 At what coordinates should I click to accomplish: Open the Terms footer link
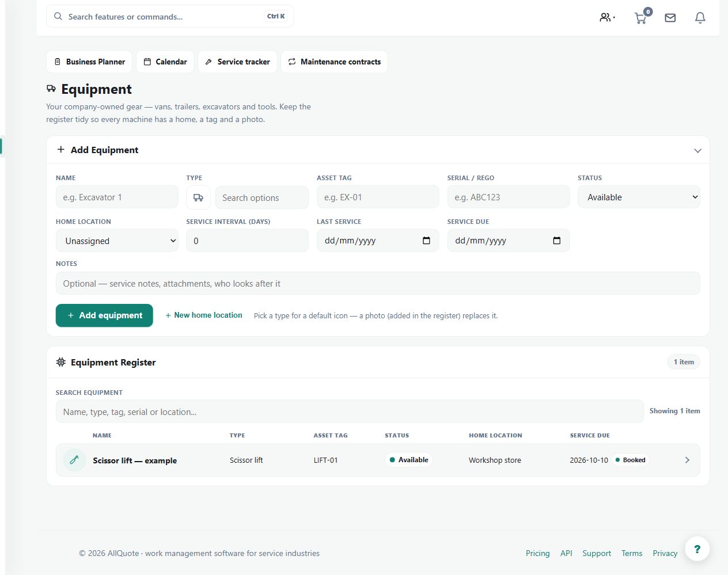[632, 553]
